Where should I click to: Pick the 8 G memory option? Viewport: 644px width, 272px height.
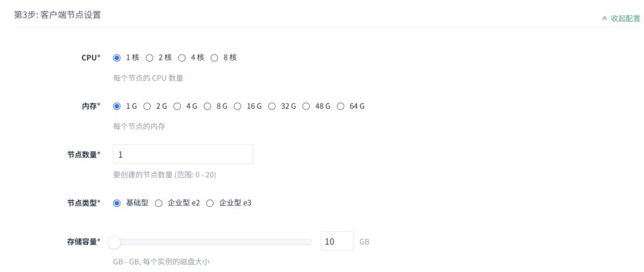point(207,106)
